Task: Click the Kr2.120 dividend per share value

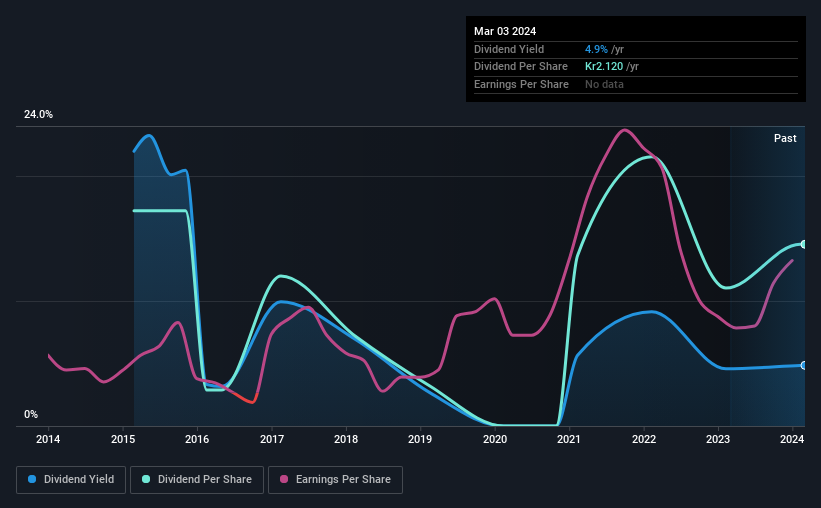Action: pyautogui.click(x=604, y=67)
